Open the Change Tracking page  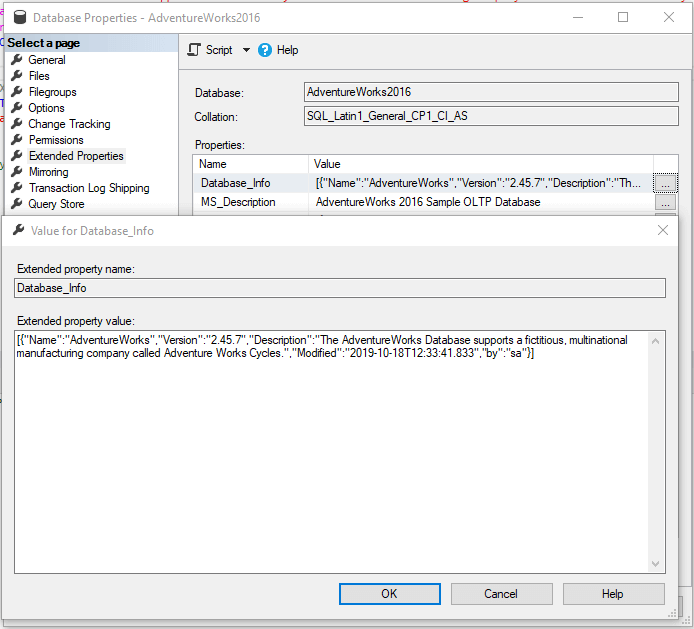69,123
